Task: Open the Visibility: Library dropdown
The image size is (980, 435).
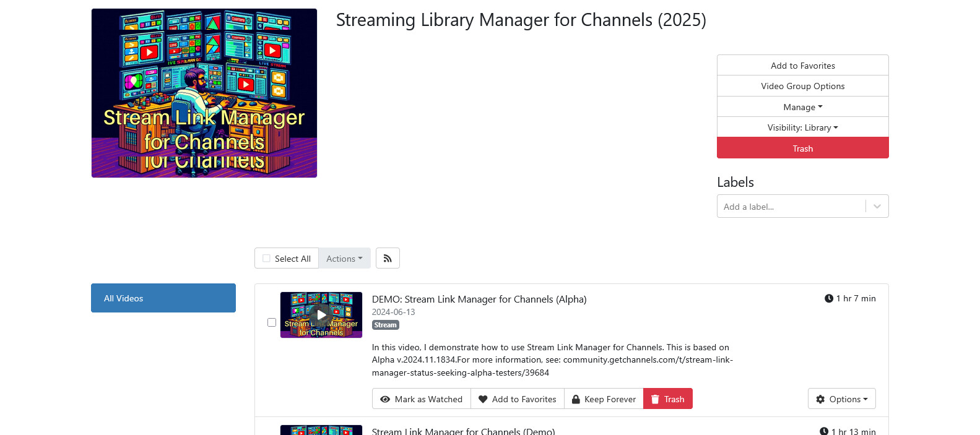Action: [802, 127]
